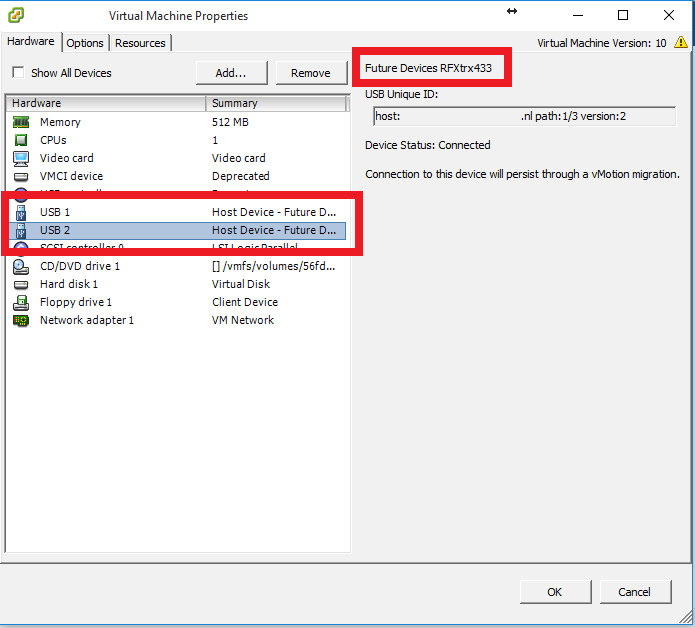Click the VM Network summary text
The image size is (695, 628).
coord(243,320)
